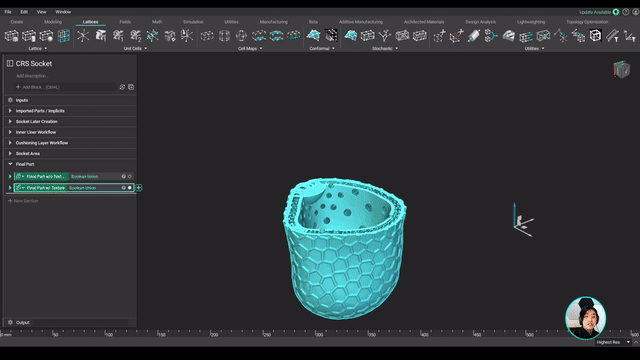Open the Stochastic group dropdown
The image size is (640, 360).
[385, 49]
